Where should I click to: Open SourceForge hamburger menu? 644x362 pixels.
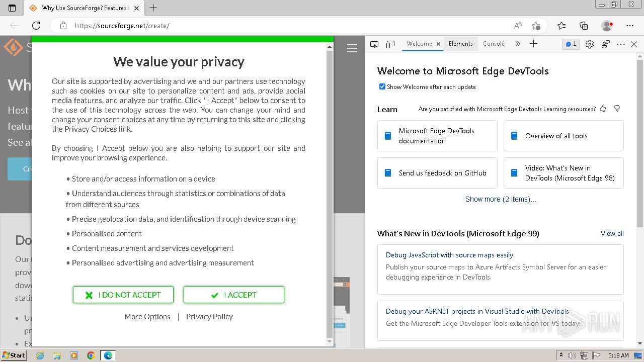[352, 48]
